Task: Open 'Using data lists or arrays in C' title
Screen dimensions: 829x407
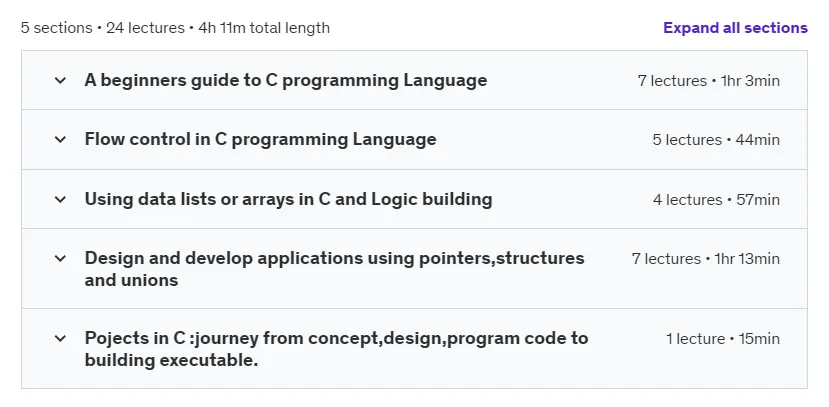Action: (x=288, y=199)
